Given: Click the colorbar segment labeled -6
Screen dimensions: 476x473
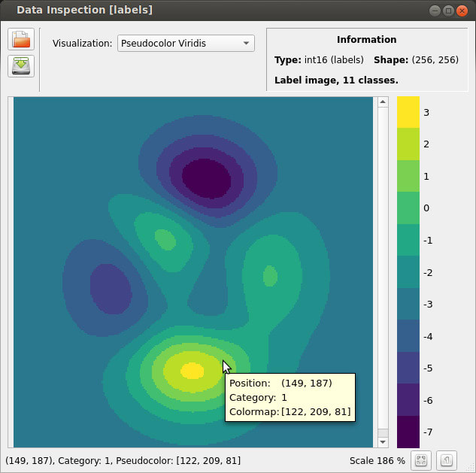Looking at the screenshot, I should [x=408, y=400].
